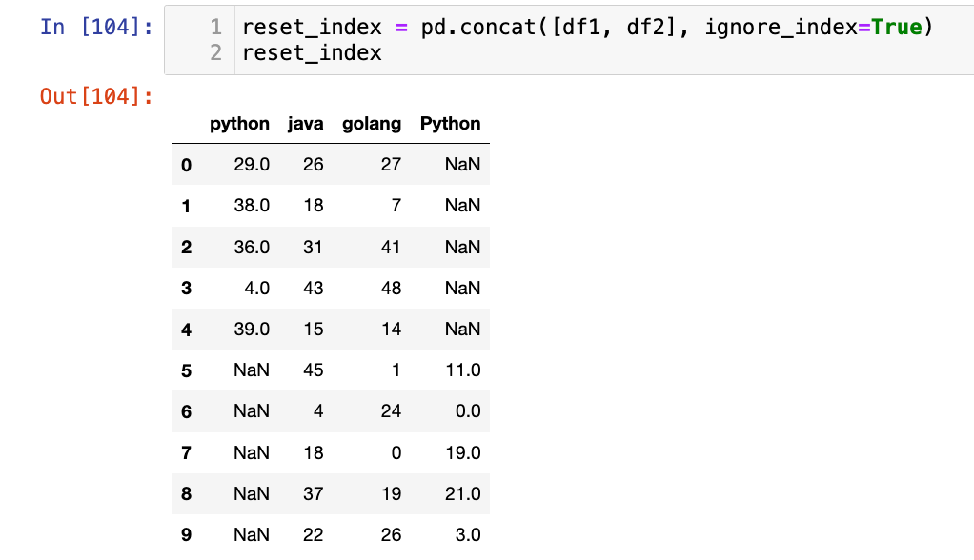Click reset_index on code line 2
The image size is (974, 560).
pyautogui.click(x=312, y=53)
